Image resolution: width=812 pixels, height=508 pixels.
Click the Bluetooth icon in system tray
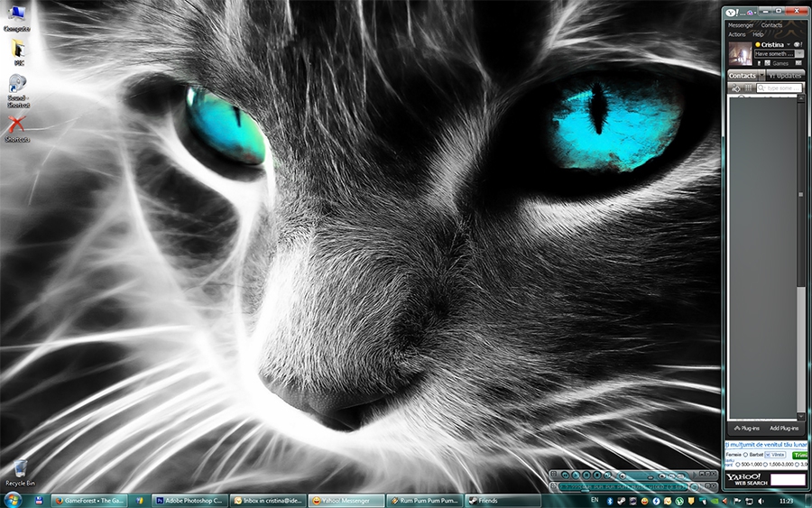tap(610, 502)
